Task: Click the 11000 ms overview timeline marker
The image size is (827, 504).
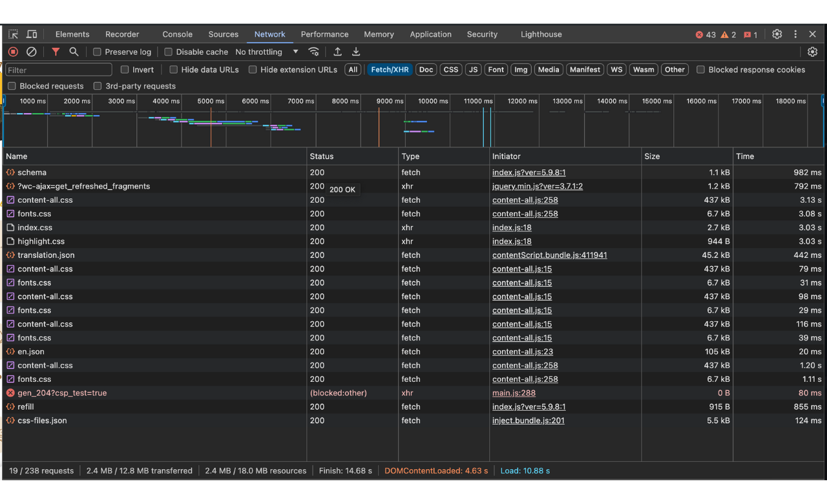Action: pos(478,101)
